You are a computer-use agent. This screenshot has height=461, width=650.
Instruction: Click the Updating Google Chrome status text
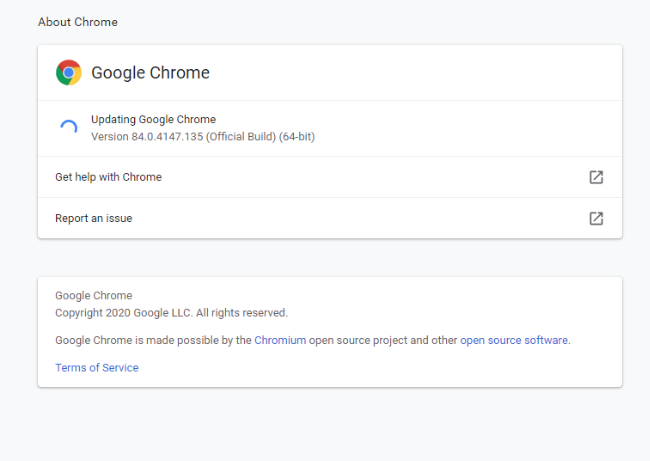pos(153,119)
